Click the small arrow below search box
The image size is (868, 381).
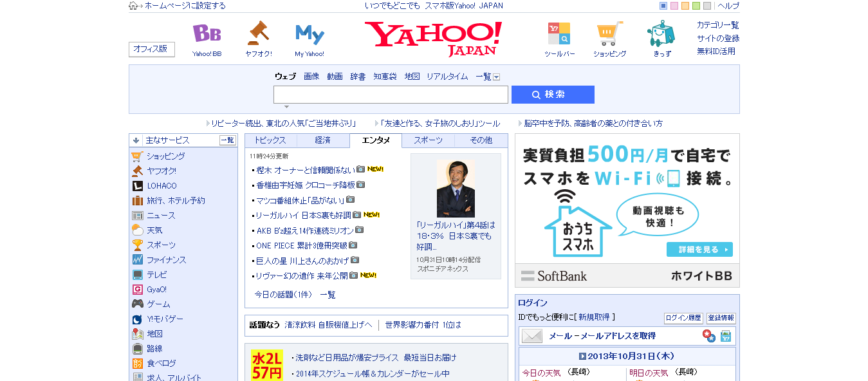click(286, 107)
